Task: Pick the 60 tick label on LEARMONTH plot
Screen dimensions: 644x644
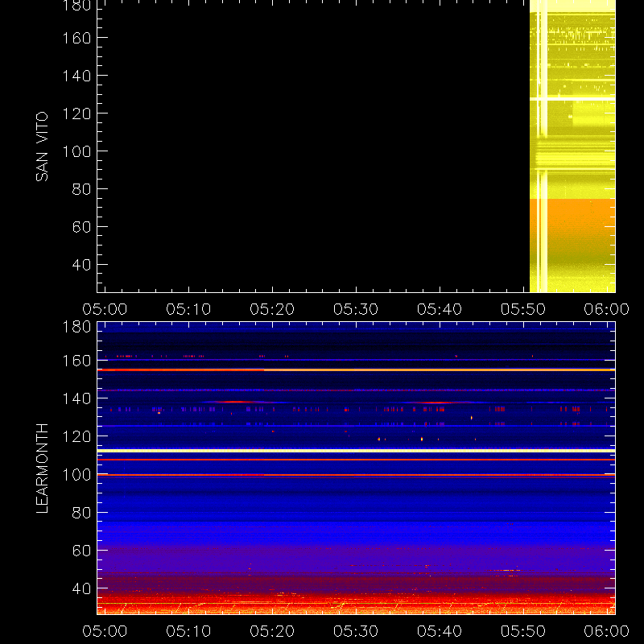Action: [x=81, y=551]
